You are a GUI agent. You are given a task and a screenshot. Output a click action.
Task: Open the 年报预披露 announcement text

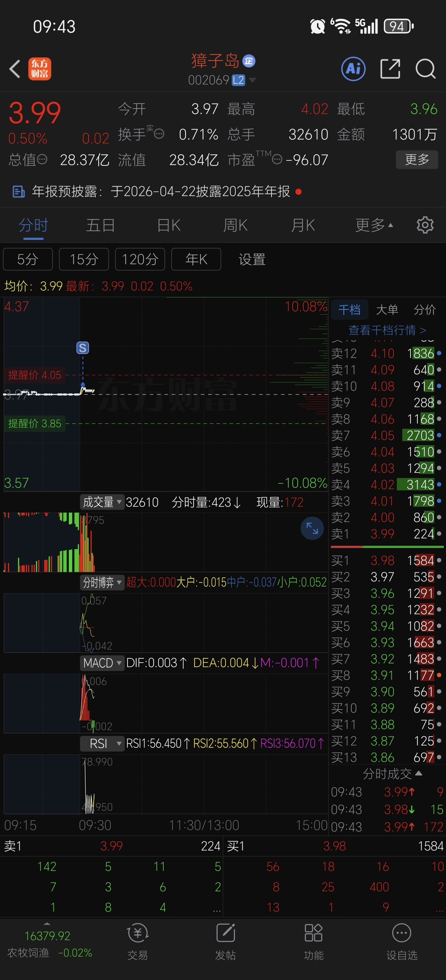point(161,191)
